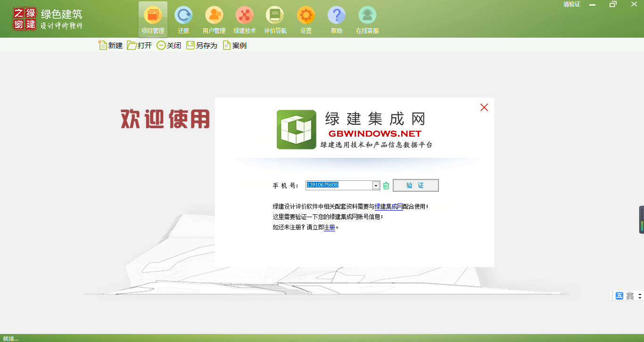
Task: Click 关闭 to close the project
Action: point(169,45)
